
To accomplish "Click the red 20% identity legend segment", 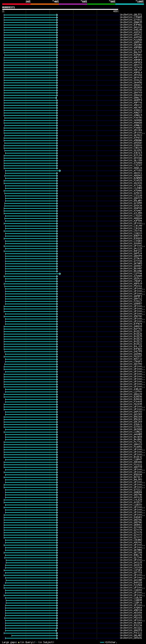I will (16, 4).
